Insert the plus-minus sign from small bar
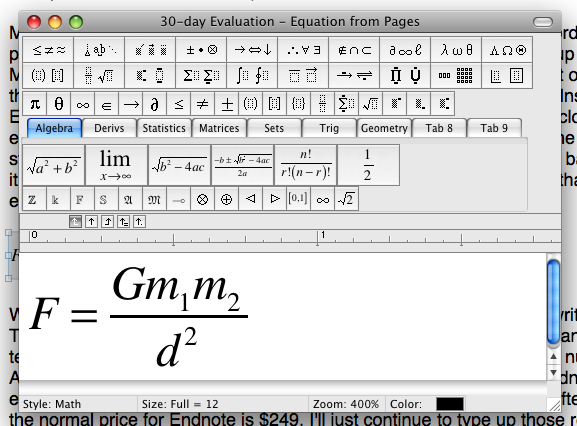 [227, 104]
